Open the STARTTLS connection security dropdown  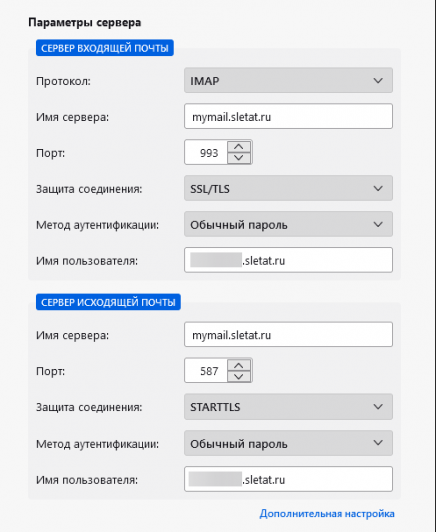(288, 406)
